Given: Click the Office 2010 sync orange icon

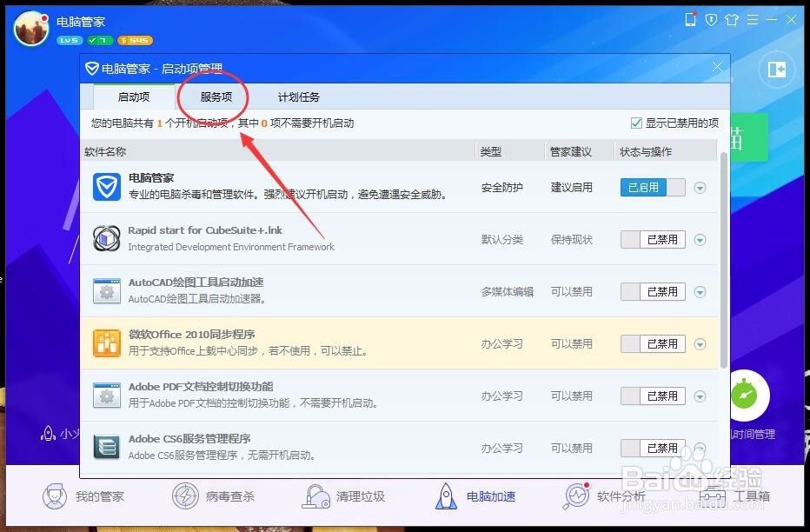Looking at the screenshot, I should click(107, 343).
